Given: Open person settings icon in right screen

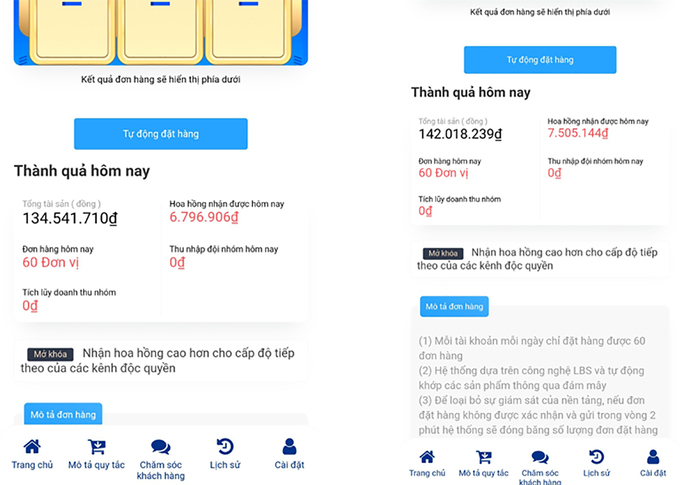Looking at the screenshot, I should (653, 457).
